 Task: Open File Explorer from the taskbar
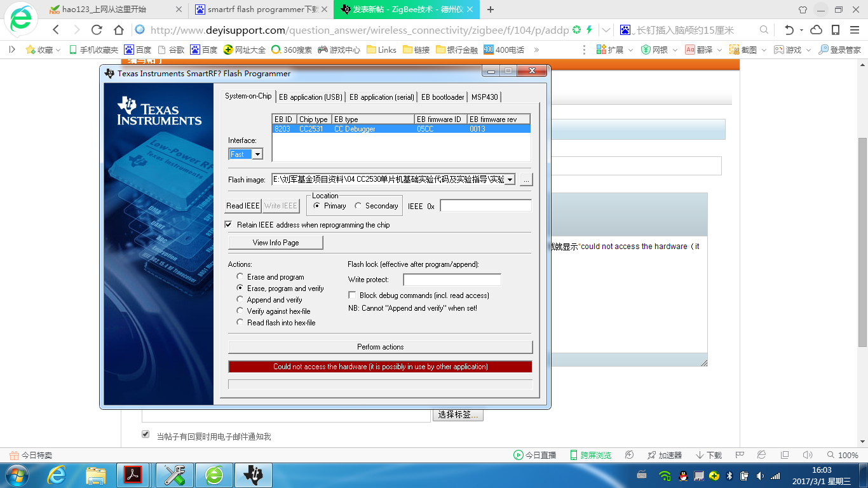95,475
